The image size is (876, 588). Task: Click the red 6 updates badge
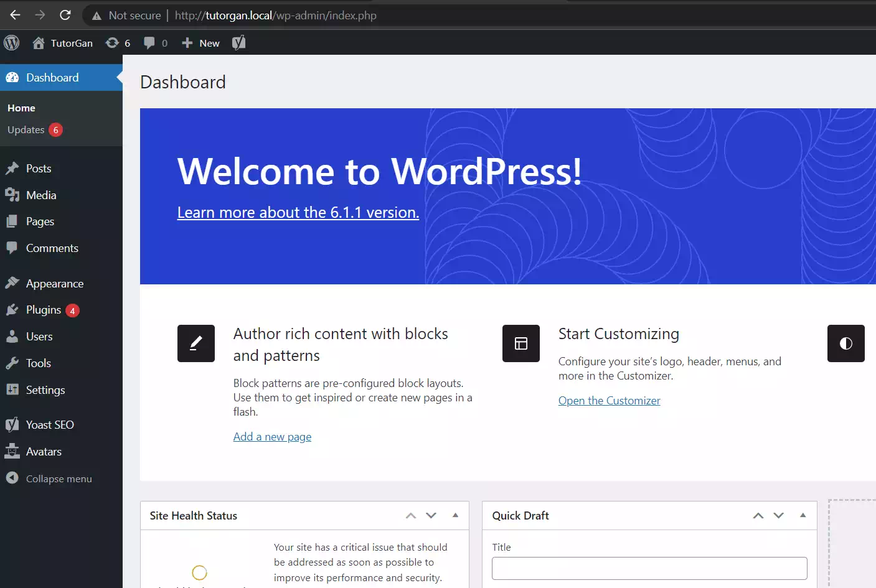tap(56, 130)
